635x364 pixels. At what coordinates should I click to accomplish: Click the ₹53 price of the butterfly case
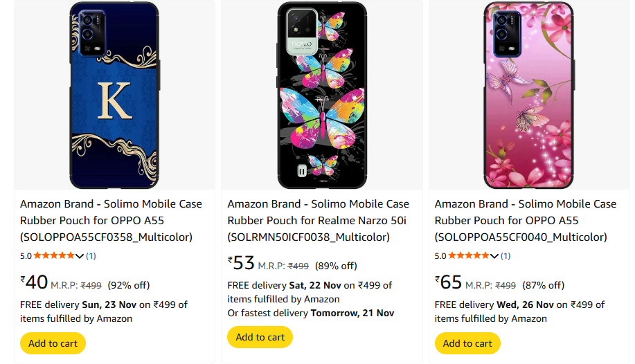click(242, 264)
